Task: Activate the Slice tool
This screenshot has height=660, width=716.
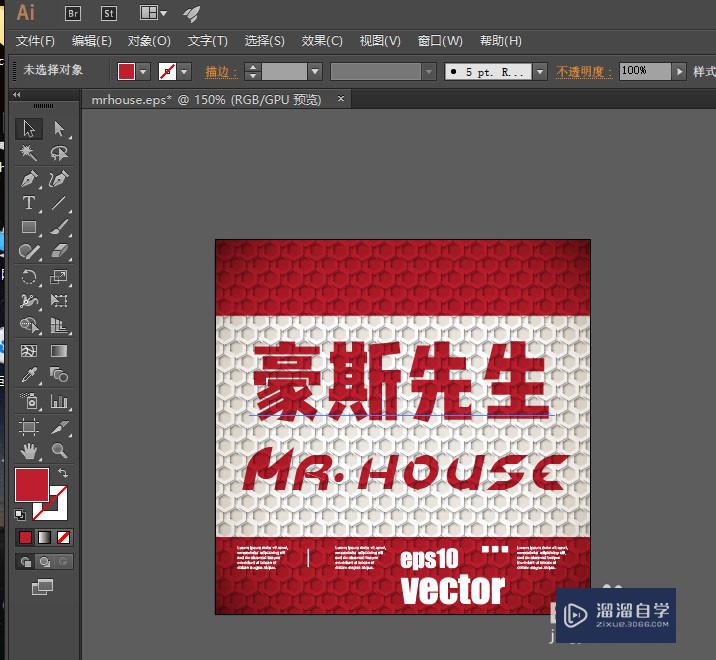Action: click(x=59, y=427)
